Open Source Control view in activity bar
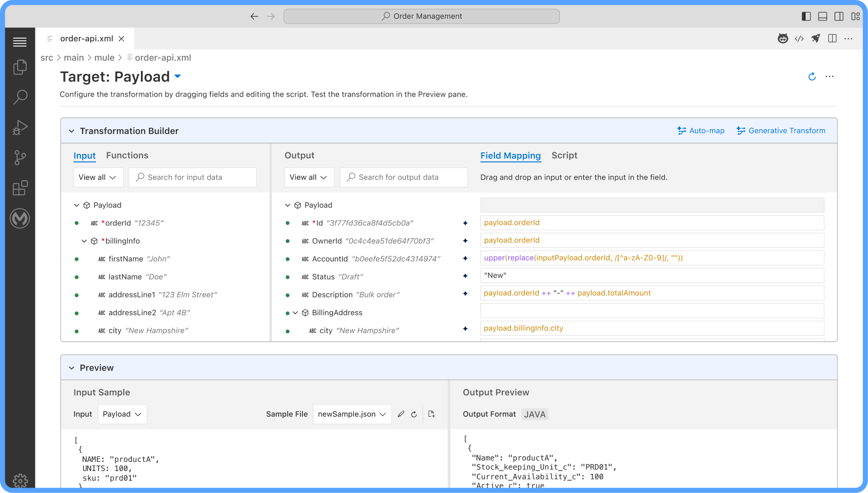 (x=20, y=158)
